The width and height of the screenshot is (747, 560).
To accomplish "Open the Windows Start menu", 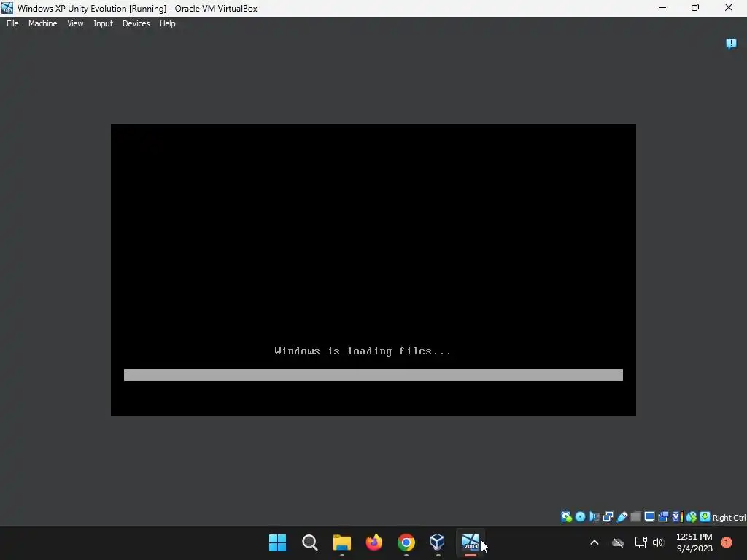I will coord(277,542).
